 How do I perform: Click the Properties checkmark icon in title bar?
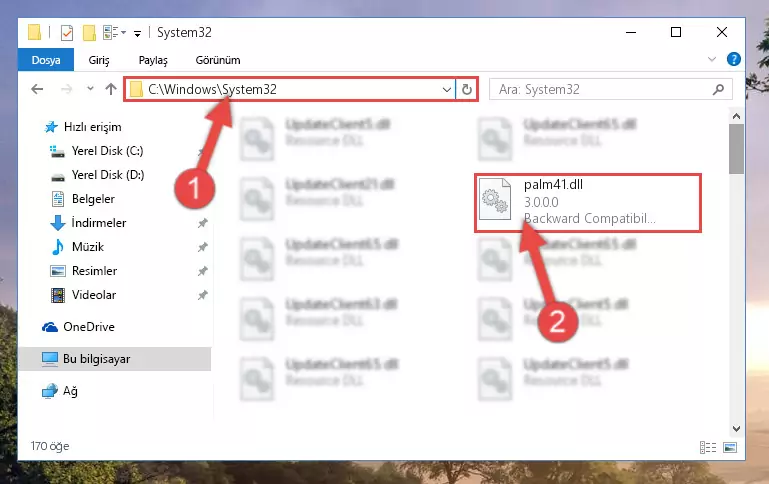(x=67, y=33)
